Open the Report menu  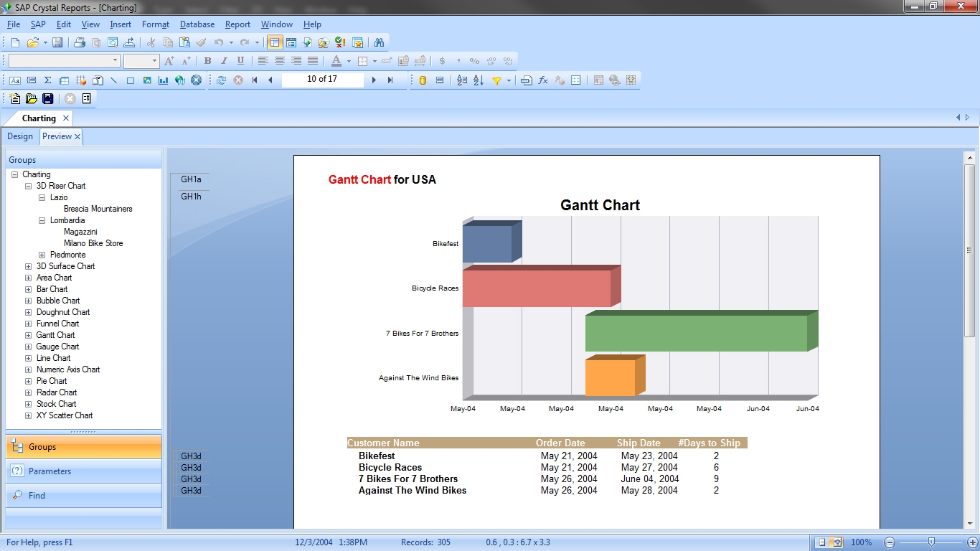237,24
